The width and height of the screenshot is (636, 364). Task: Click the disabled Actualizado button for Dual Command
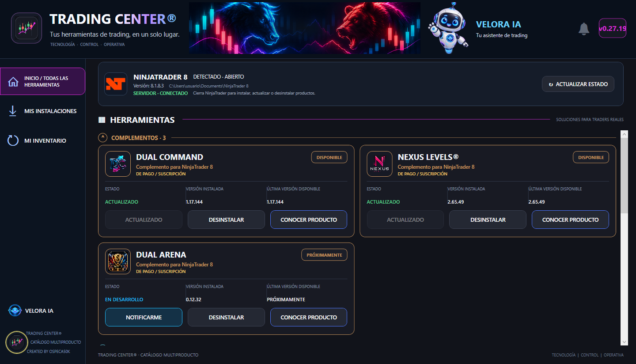pyautogui.click(x=144, y=220)
